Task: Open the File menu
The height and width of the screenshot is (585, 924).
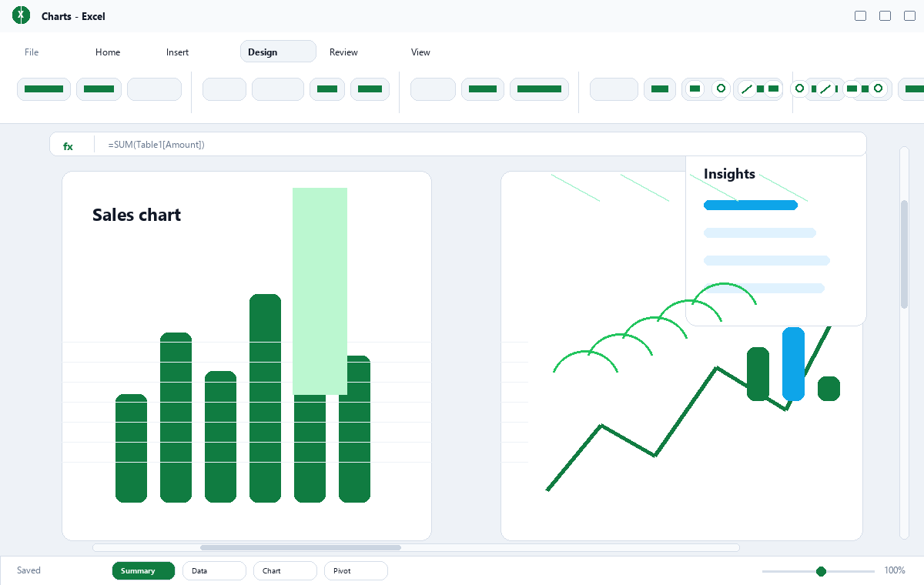Action: (32, 52)
